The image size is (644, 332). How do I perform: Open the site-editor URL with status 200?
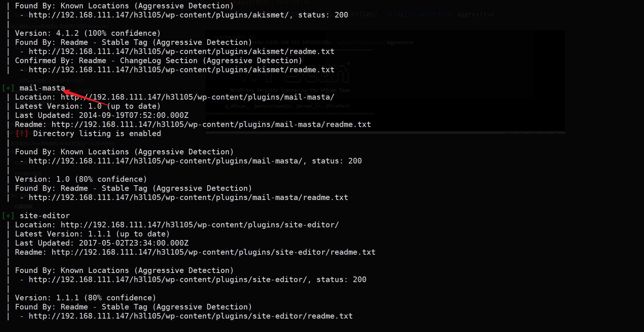168,280
